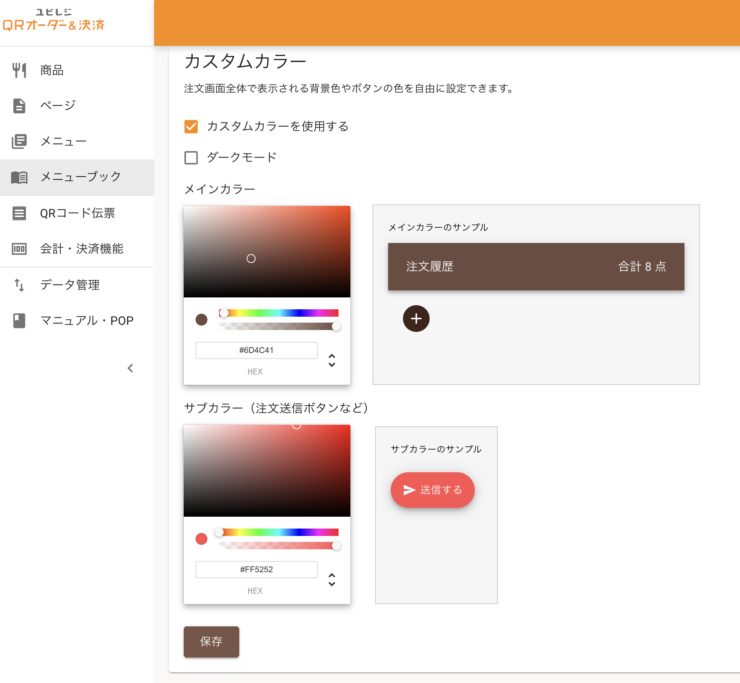Open マニュアル・POP in the sidebar
The width and height of the screenshot is (740, 683).
(77, 320)
